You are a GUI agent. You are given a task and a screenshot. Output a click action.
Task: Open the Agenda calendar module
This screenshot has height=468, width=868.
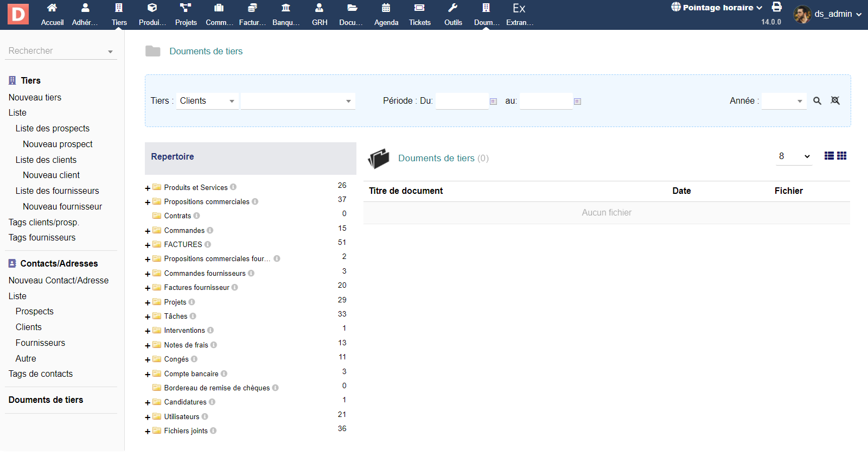[x=386, y=15]
